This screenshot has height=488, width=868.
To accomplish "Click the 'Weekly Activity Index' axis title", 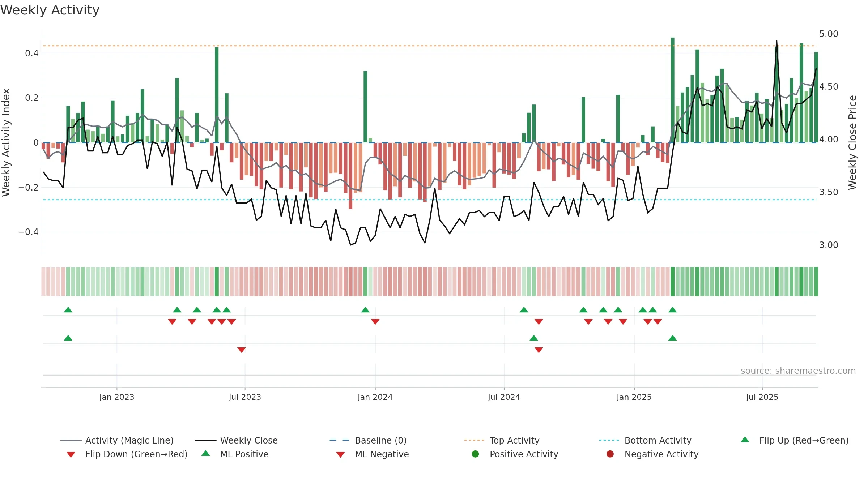I will pyautogui.click(x=6, y=142).
